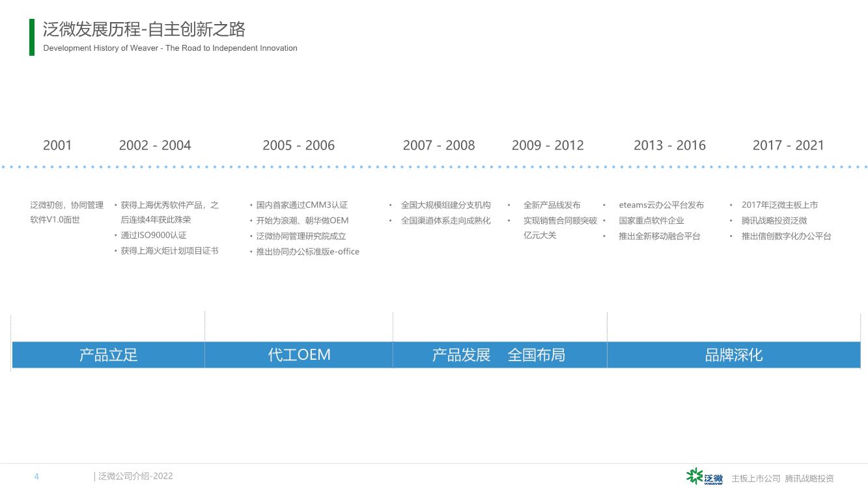
Task: Select the 代工OEM blue bar segment
Action: pos(299,355)
